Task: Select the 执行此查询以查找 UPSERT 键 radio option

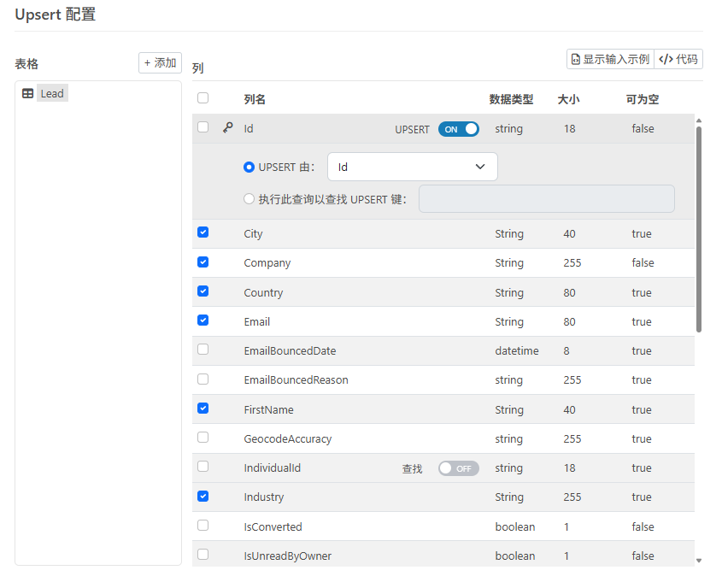Action: 249,199
